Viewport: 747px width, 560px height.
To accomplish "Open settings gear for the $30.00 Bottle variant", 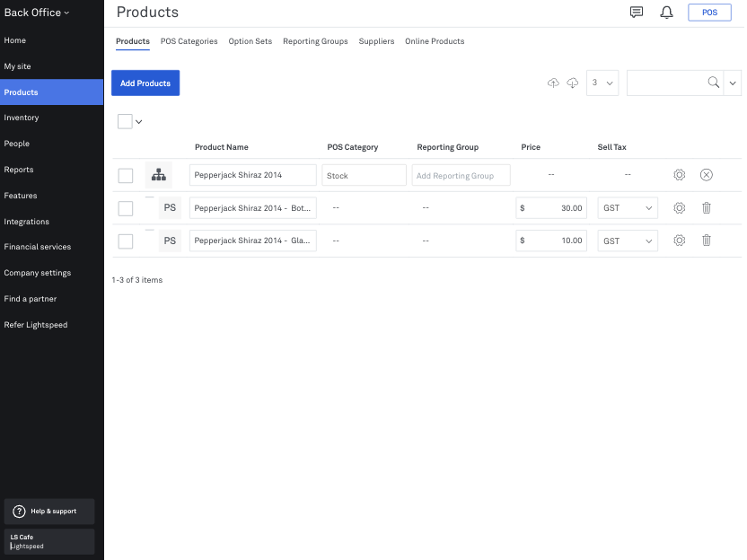I will point(680,208).
